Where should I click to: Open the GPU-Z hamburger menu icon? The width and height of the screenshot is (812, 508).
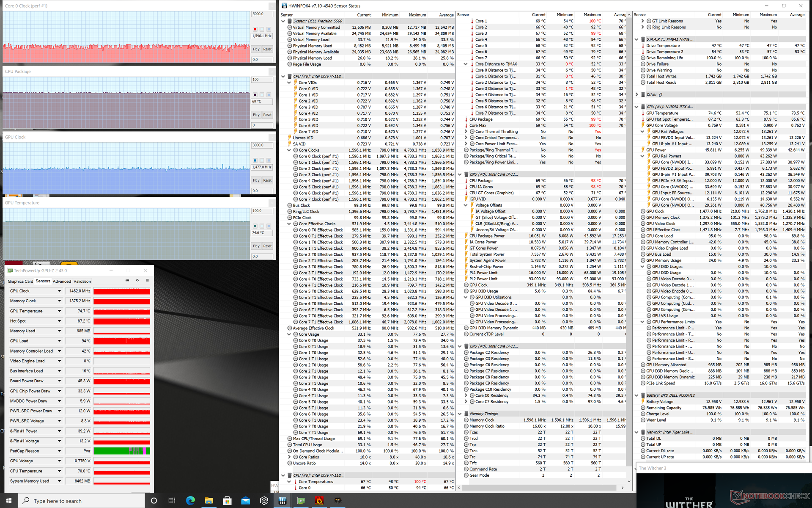[147, 280]
